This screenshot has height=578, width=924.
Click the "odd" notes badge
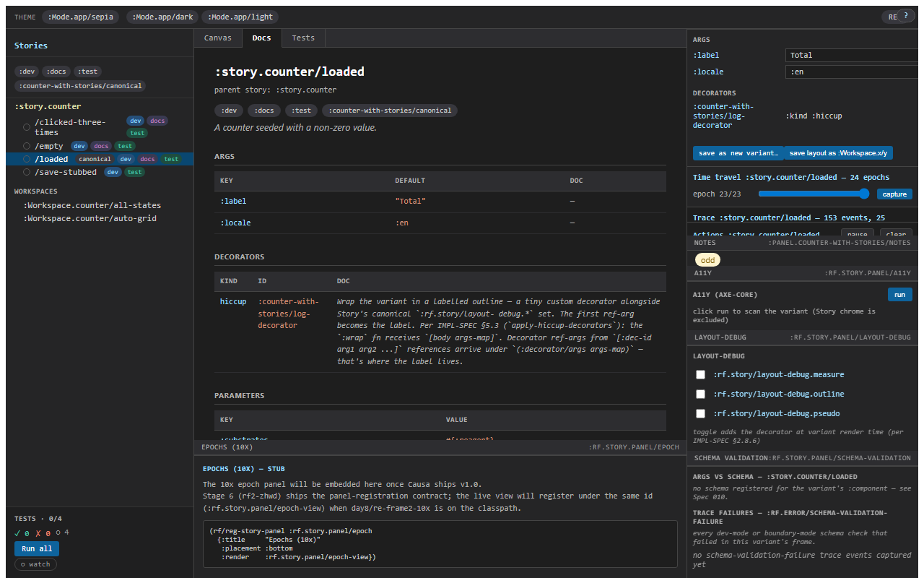707,260
